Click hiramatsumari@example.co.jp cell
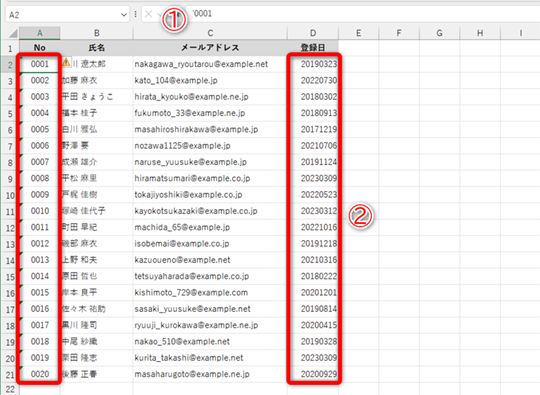 (x=210, y=178)
